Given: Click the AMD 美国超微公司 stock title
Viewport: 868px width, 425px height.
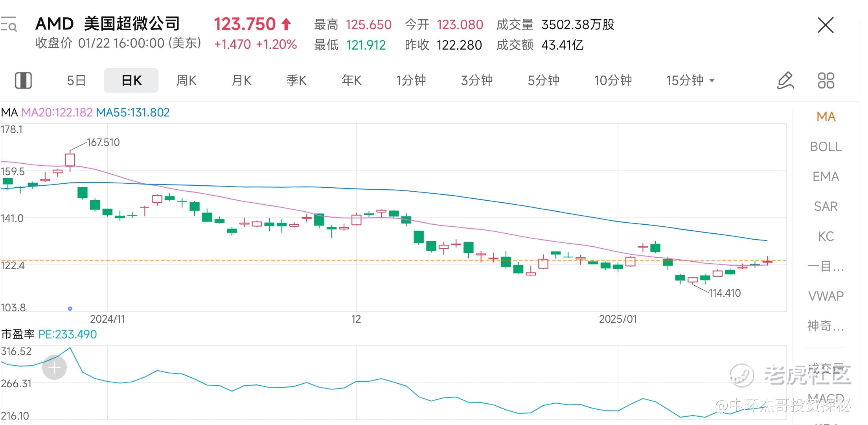Looking at the screenshot, I should pyautogui.click(x=107, y=24).
